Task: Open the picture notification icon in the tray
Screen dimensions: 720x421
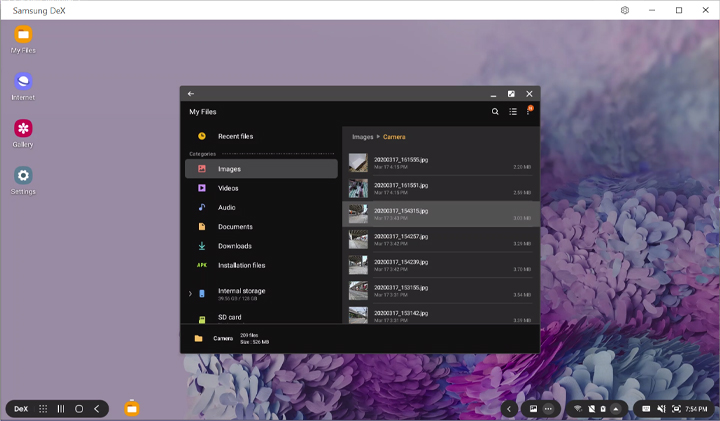Action: click(x=533, y=409)
